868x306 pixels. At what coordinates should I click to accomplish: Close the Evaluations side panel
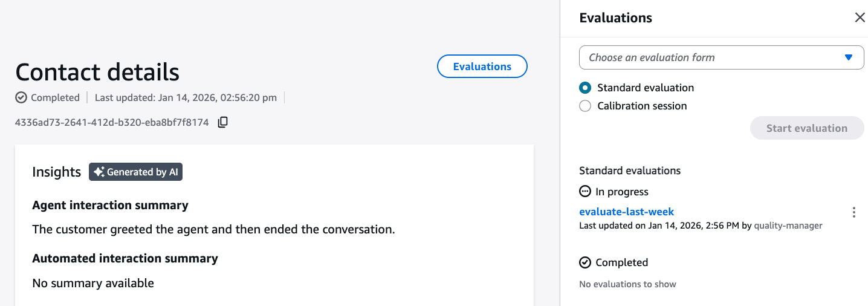click(860, 18)
